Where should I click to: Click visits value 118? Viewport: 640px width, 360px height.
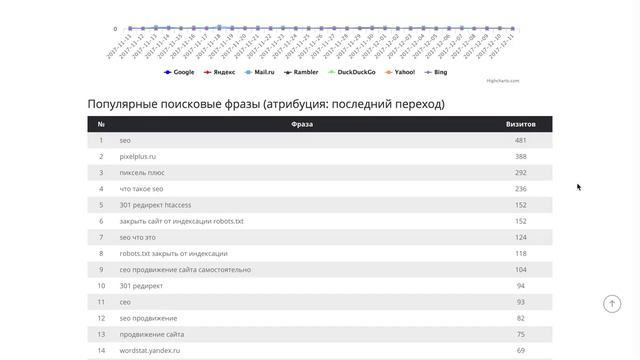pos(520,253)
